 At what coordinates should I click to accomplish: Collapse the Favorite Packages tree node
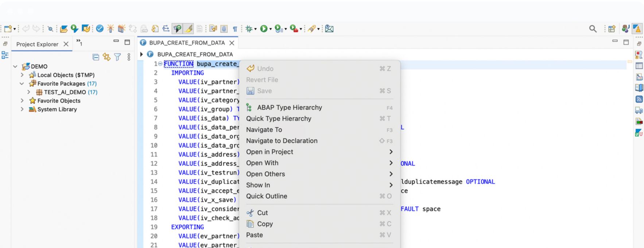tap(22, 84)
